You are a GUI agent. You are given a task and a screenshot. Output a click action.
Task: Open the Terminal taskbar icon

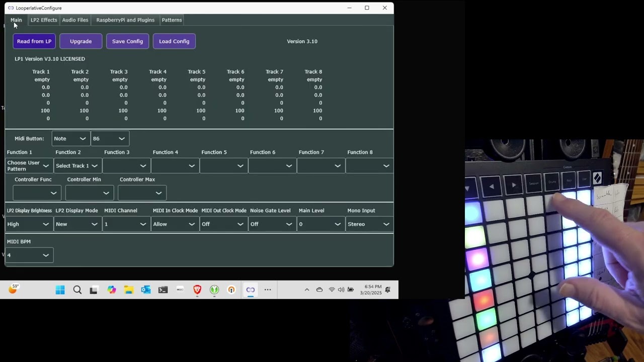pyautogui.click(x=163, y=290)
